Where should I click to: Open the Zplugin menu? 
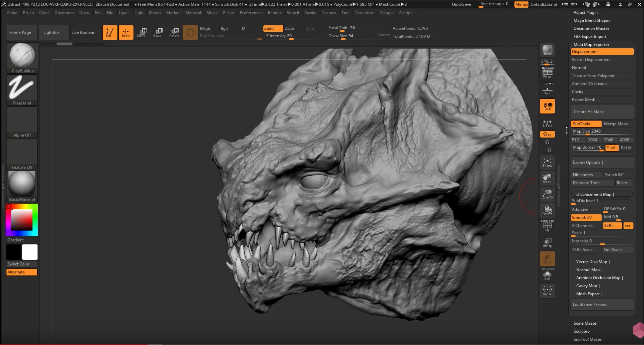(x=387, y=13)
